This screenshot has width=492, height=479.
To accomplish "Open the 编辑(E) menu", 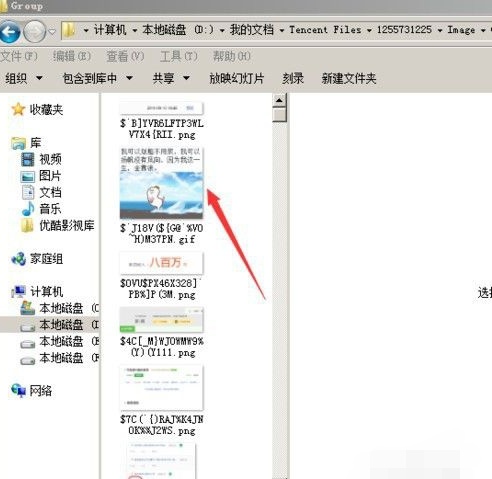I will pyautogui.click(x=72, y=56).
